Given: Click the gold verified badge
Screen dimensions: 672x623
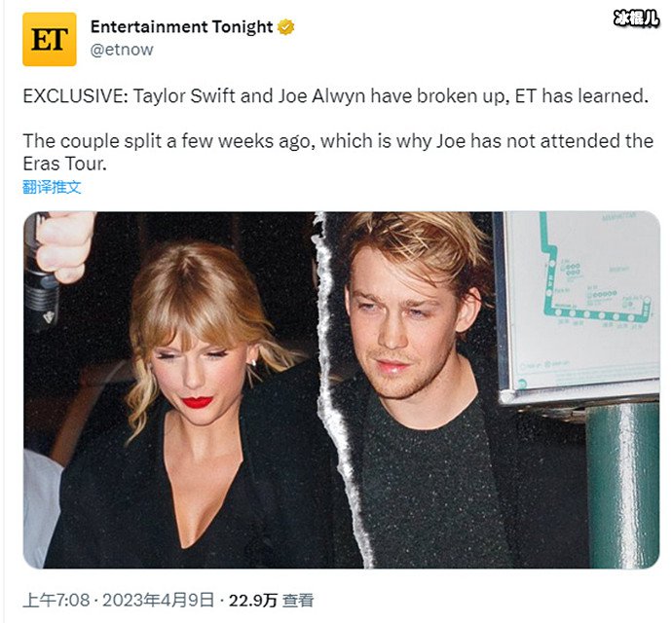Looking at the screenshot, I should (286, 27).
